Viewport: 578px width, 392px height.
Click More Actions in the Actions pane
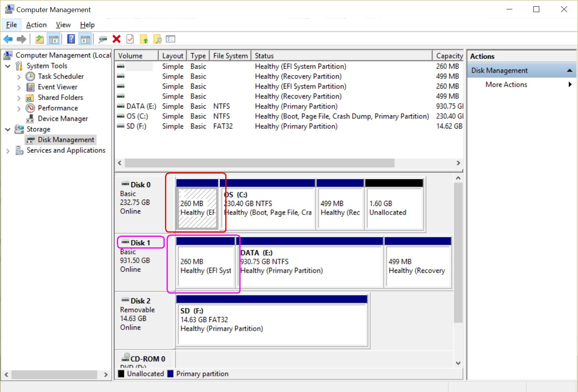[506, 85]
